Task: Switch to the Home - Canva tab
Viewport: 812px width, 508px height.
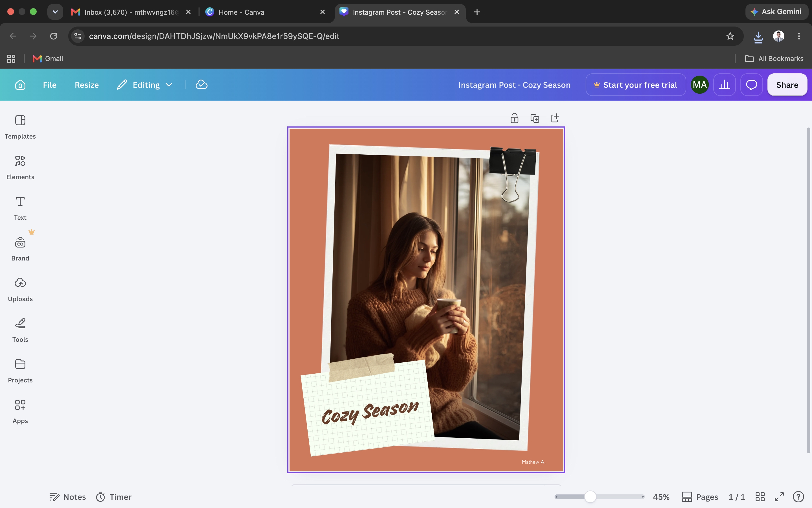Action: pos(265,12)
